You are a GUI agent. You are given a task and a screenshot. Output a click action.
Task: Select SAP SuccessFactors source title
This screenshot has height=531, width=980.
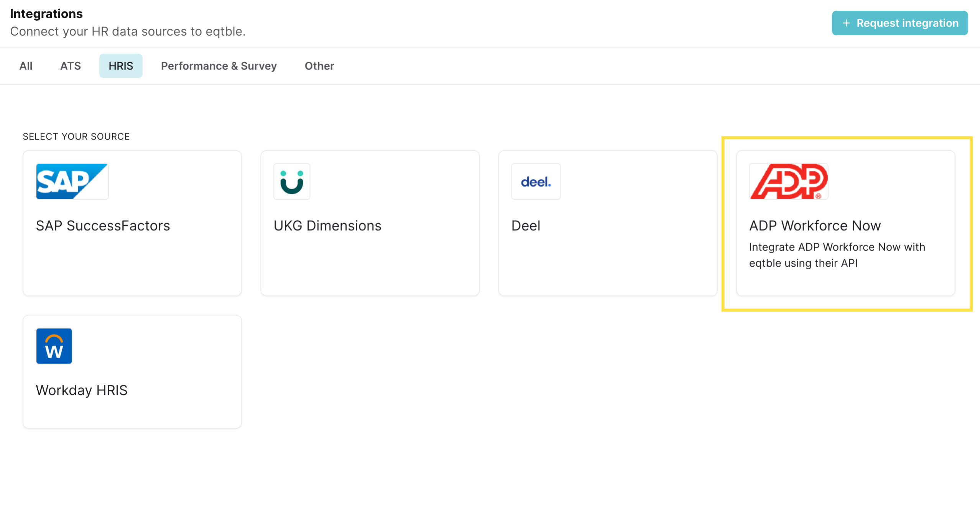[x=103, y=226]
